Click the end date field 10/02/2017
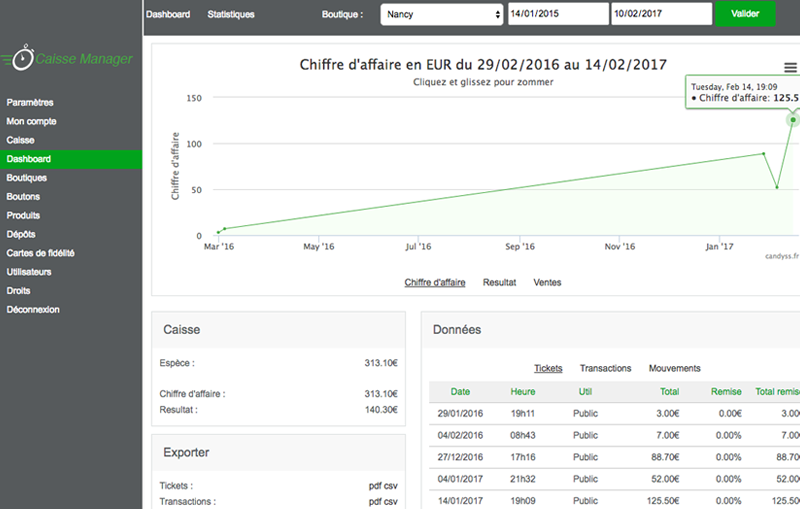This screenshot has height=509, width=800. 660,15
